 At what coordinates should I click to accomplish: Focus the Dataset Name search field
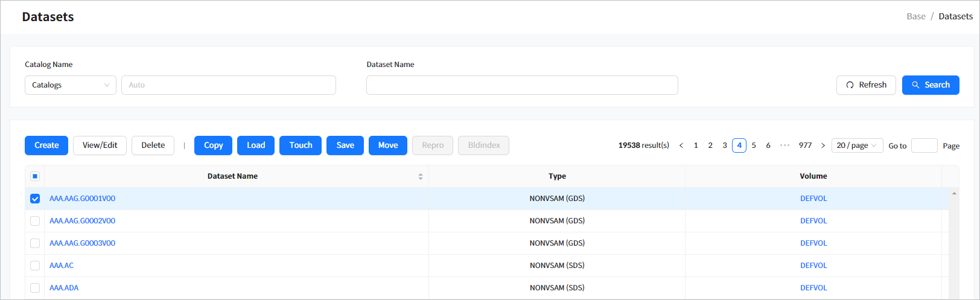(522, 85)
